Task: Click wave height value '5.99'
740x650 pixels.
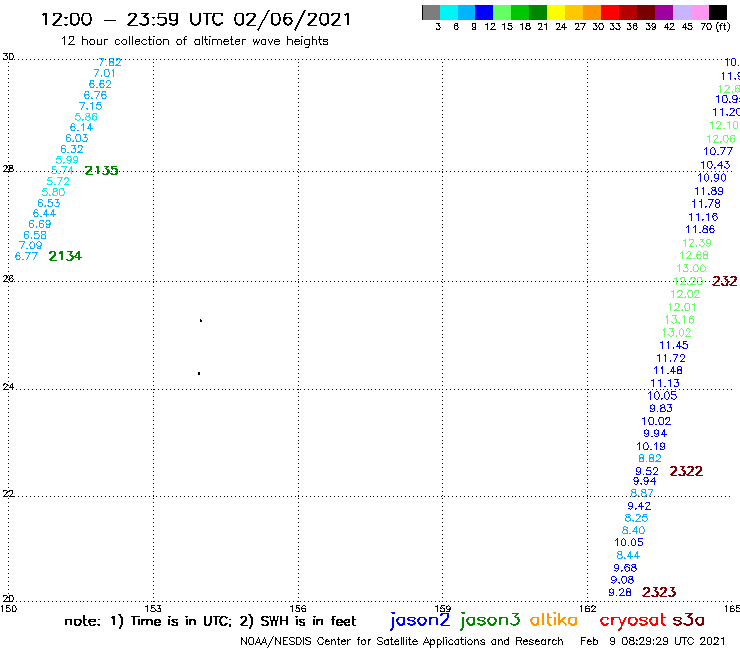Action: (x=67, y=160)
